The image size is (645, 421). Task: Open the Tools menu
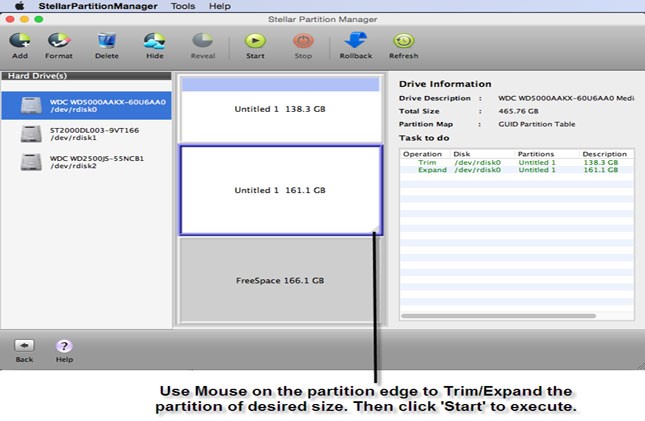coord(183,6)
